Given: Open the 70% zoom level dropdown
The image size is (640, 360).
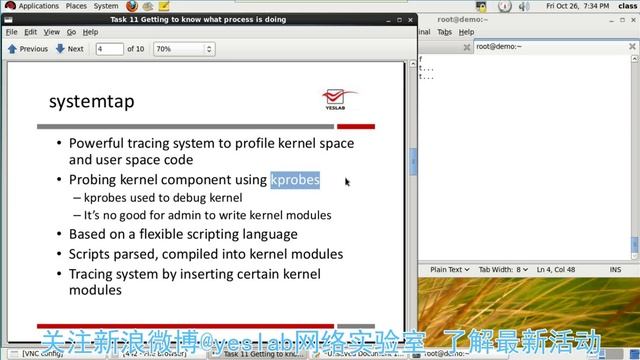Looking at the screenshot, I should (x=184, y=49).
